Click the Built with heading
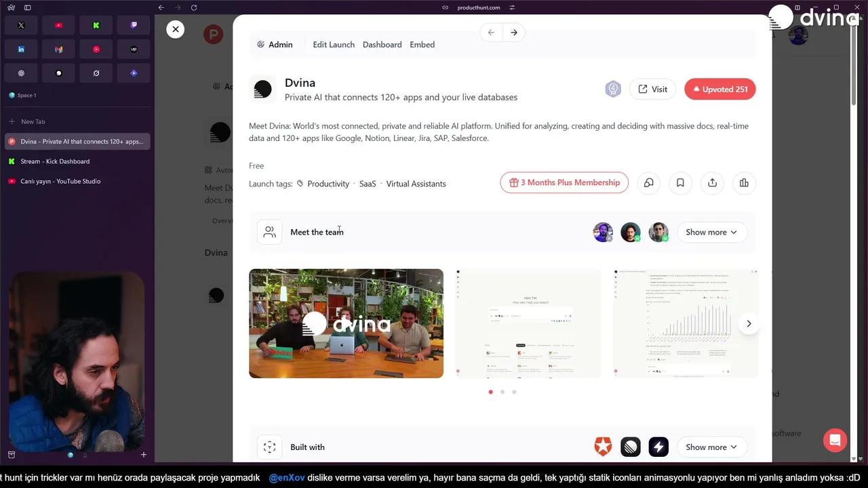 [307, 447]
